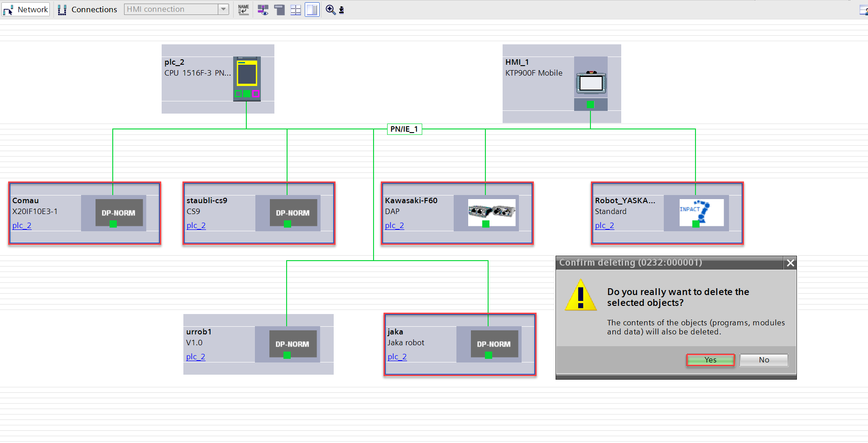Select the plc_2 station name label

click(174, 62)
